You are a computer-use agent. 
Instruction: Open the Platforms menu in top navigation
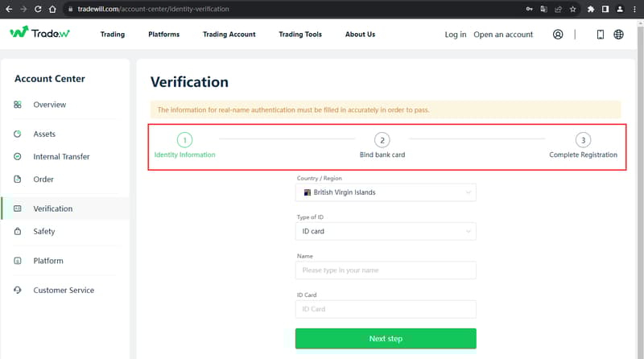[x=164, y=35]
